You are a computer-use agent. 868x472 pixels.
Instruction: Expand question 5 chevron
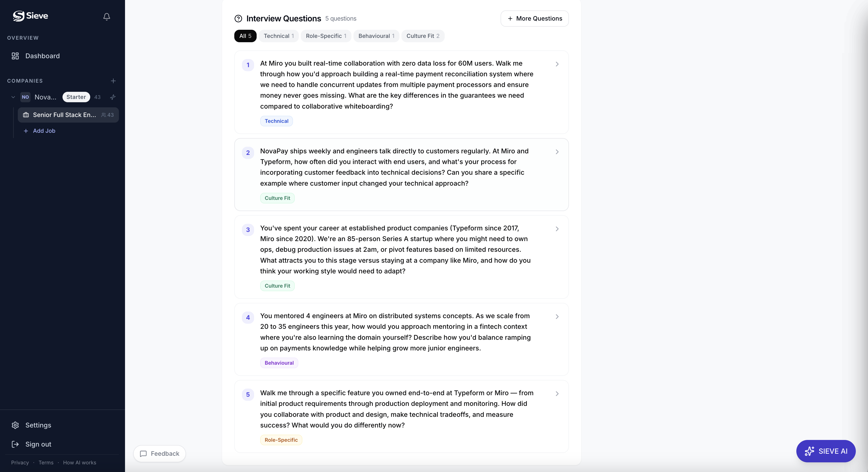557,394
